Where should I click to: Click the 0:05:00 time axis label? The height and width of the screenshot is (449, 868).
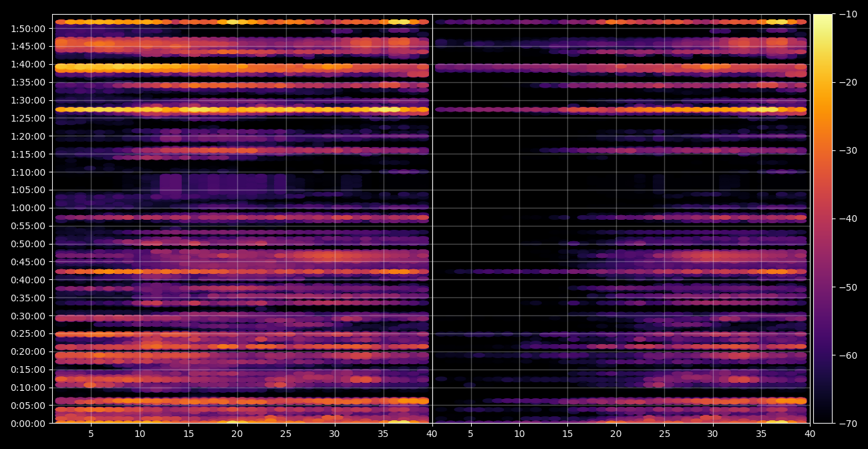coord(27,406)
